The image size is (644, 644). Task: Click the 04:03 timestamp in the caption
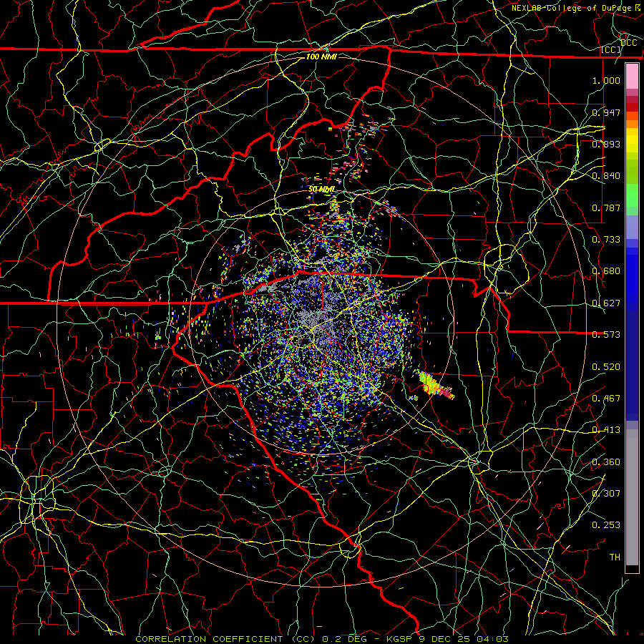pyautogui.click(x=492, y=639)
